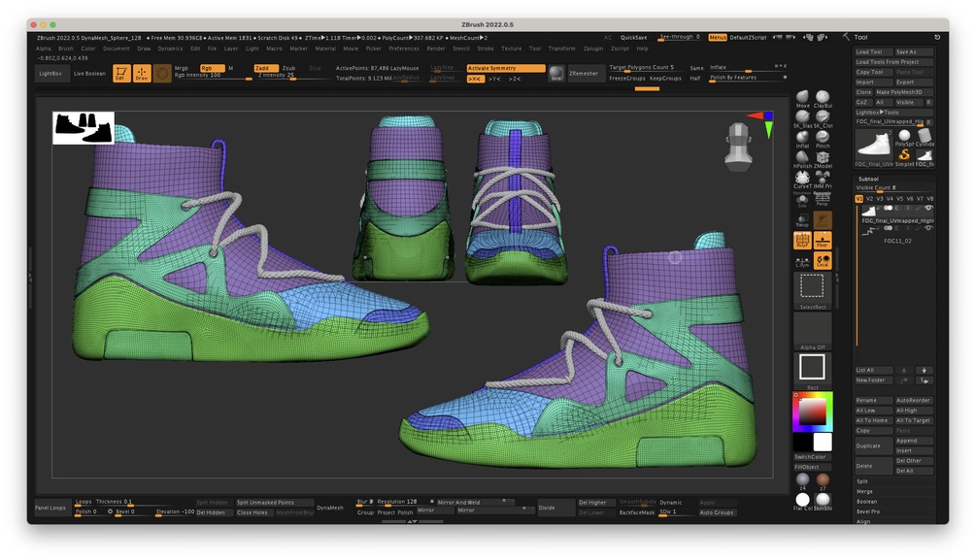Adjust the Rgb Intensity slider

[x=213, y=76]
